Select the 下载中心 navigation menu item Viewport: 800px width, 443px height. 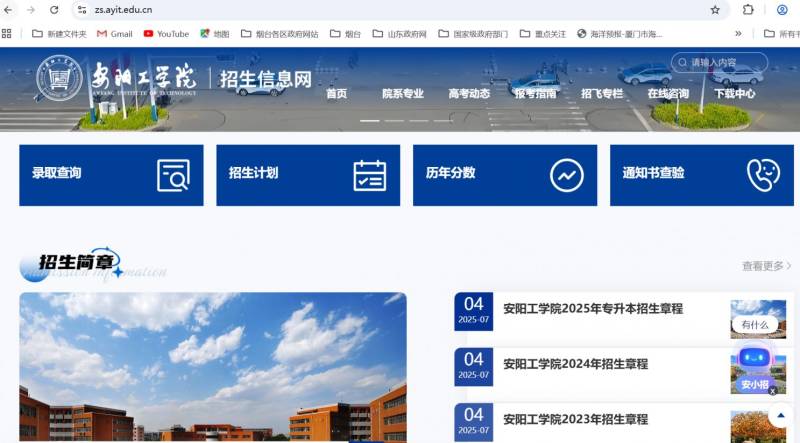pos(734,94)
